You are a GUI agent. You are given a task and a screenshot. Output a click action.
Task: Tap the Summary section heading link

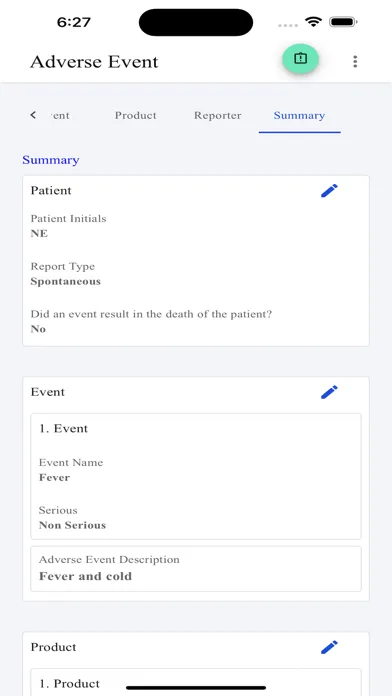51,160
